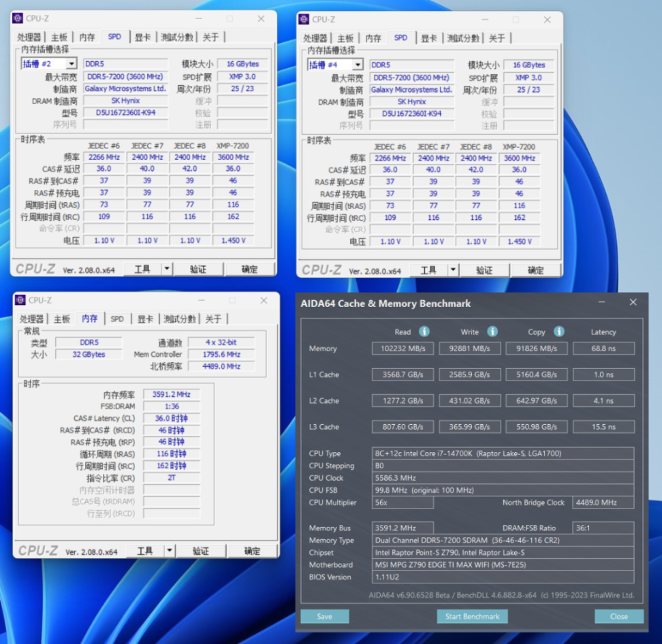Click Memory Read value 102232 MB/s

click(403, 349)
